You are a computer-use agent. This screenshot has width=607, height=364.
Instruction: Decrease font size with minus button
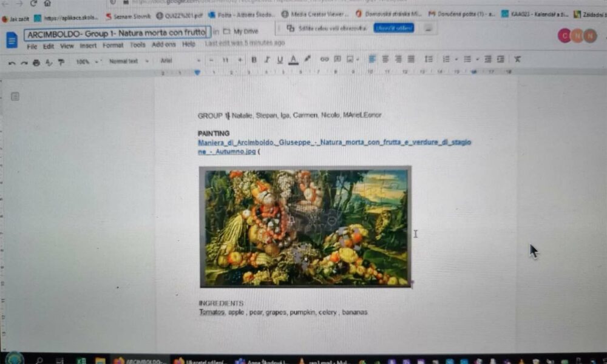coord(211,60)
